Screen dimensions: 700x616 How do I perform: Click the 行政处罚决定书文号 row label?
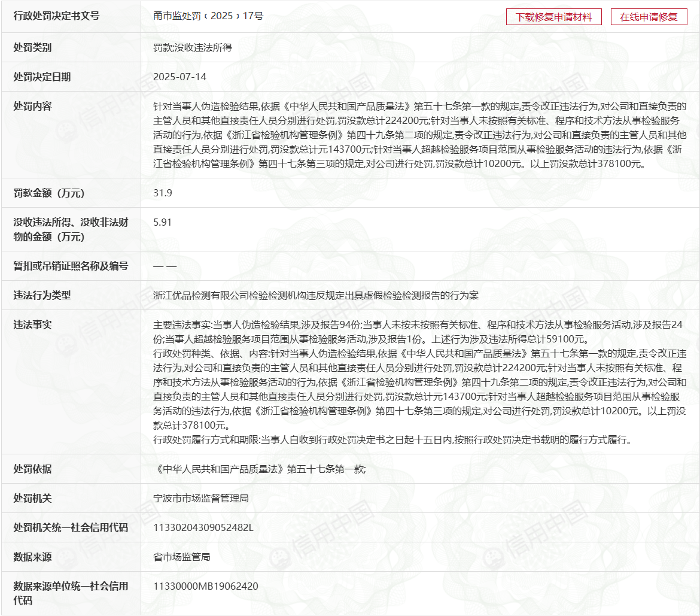[56, 16]
